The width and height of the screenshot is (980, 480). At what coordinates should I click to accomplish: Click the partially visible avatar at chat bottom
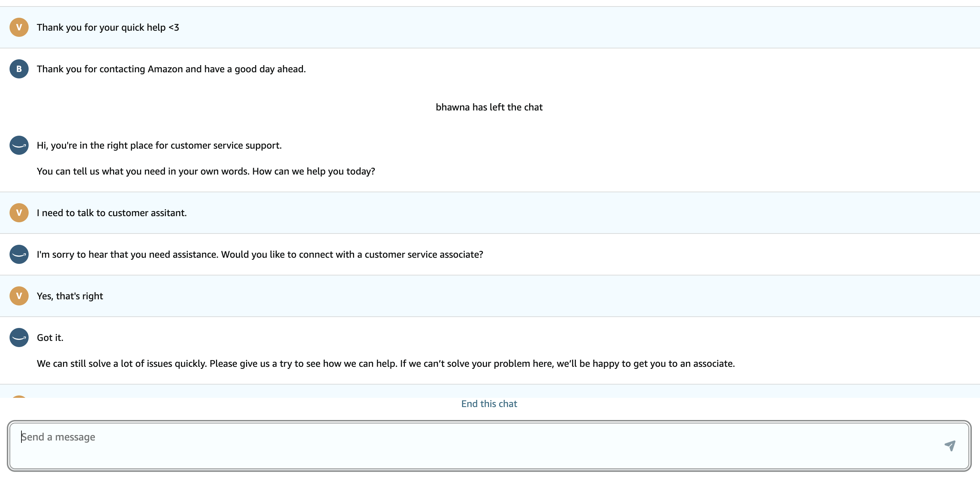pyautogui.click(x=19, y=396)
